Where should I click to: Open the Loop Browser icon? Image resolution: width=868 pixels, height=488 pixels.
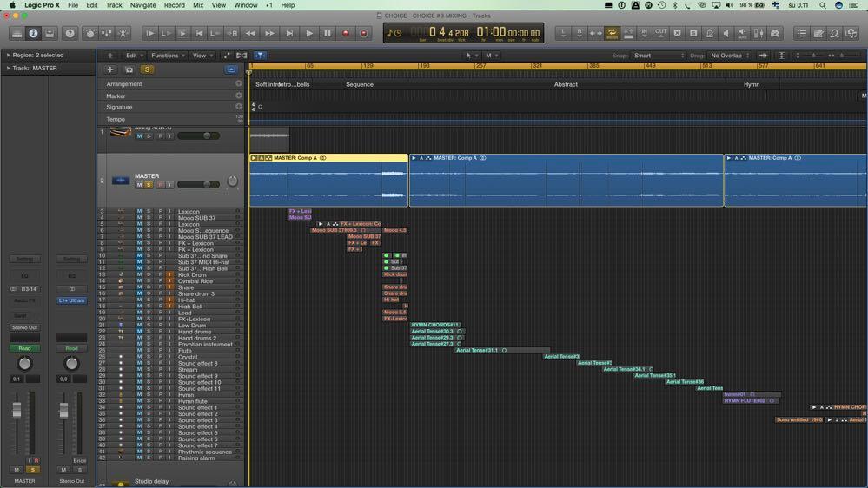pyautogui.click(x=835, y=33)
